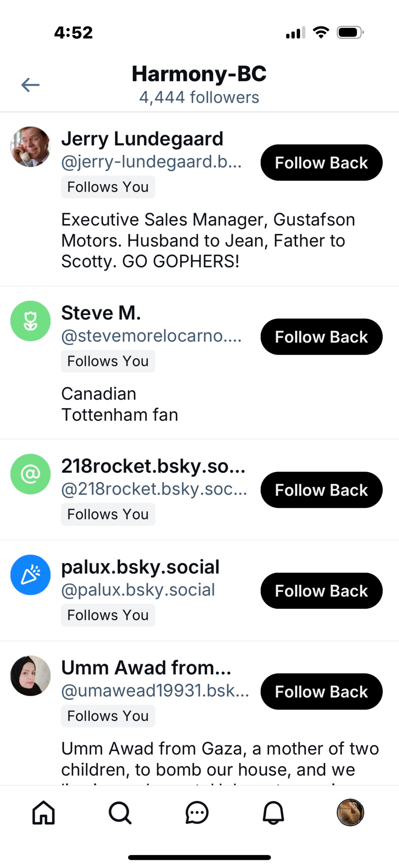Image resolution: width=399 pixels, height=868 pixels.
Task: Follow back palux.bsky.social
Action: [x=321, y=591]
